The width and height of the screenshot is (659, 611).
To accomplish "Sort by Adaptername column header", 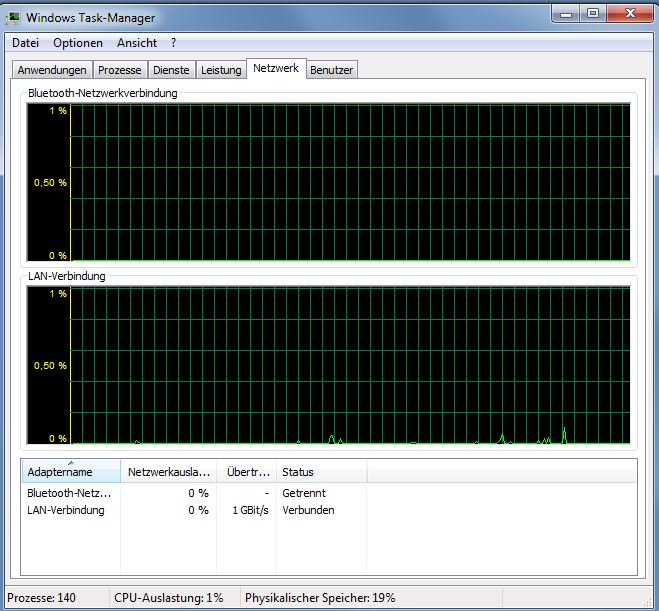I will click(x=71, y=471).
